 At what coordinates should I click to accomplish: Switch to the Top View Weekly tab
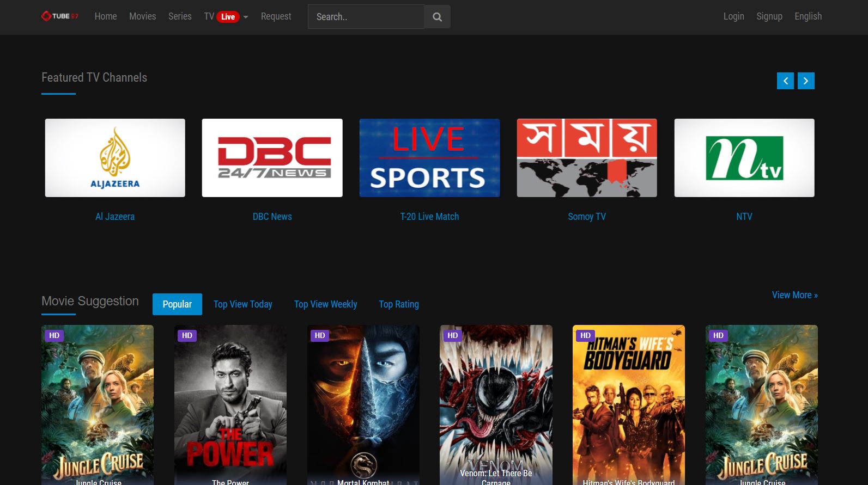326,304
